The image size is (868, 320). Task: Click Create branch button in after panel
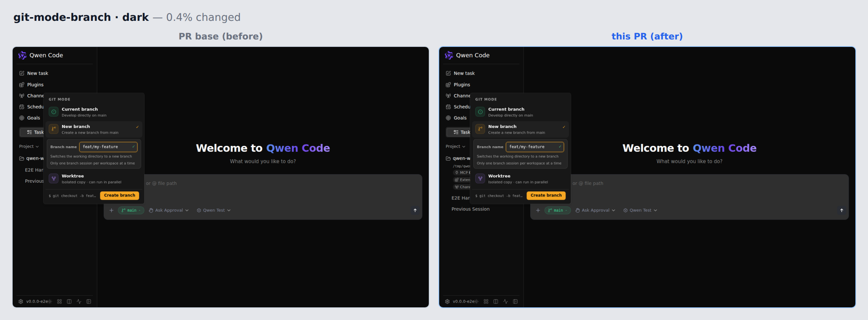546,195
